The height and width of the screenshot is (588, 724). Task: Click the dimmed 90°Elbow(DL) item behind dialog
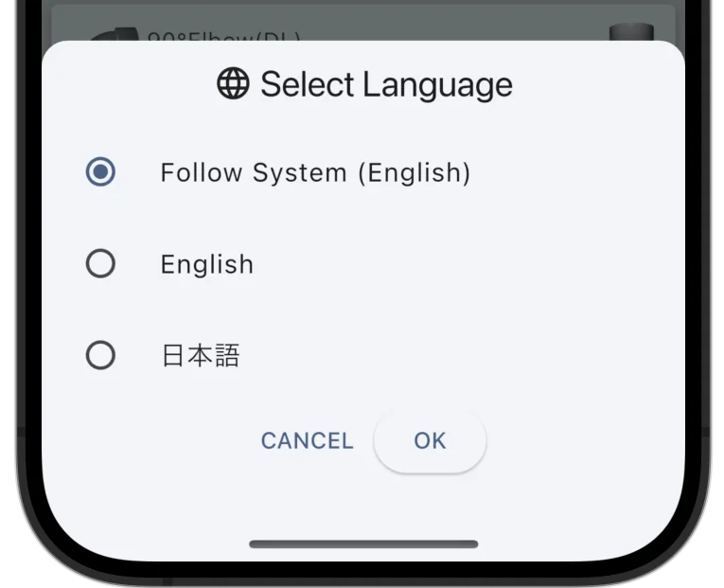224,36
